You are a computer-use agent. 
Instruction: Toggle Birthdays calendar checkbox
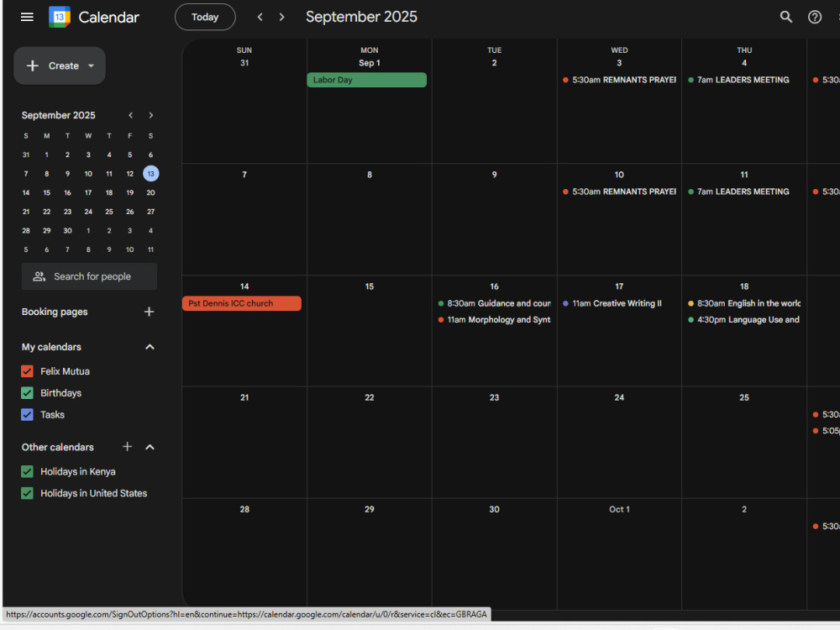coord(28,392)
